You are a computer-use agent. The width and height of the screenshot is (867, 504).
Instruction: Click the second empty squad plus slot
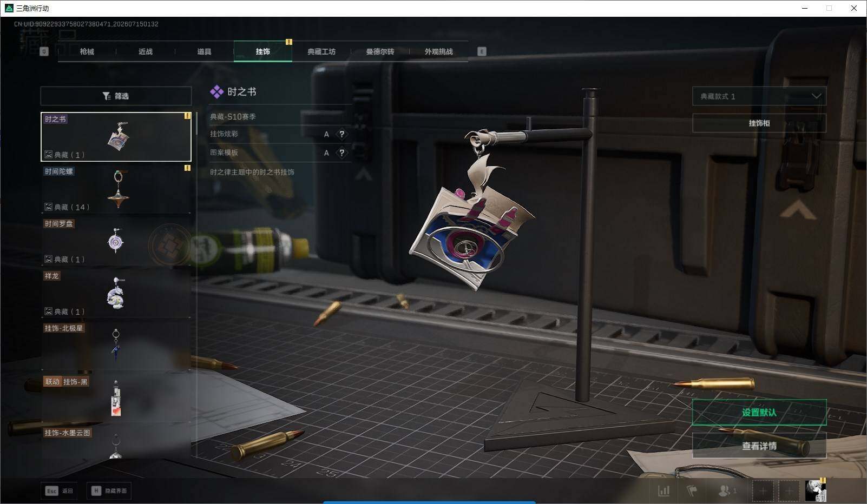pos(789,491)
